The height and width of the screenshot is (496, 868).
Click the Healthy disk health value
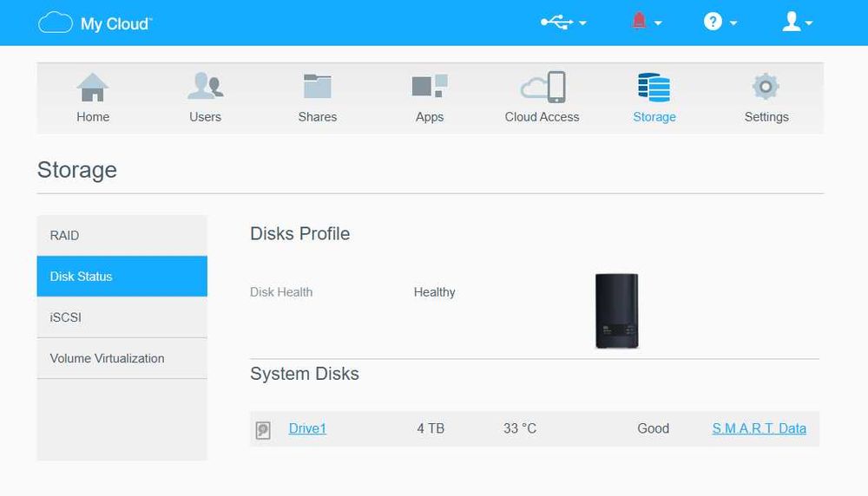[435, 292]
